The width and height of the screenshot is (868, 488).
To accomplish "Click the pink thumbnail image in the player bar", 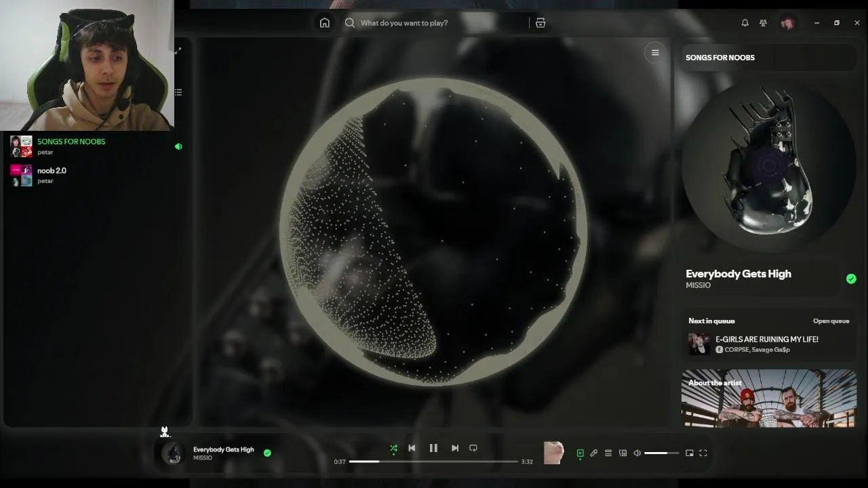I will click(553, 453).
